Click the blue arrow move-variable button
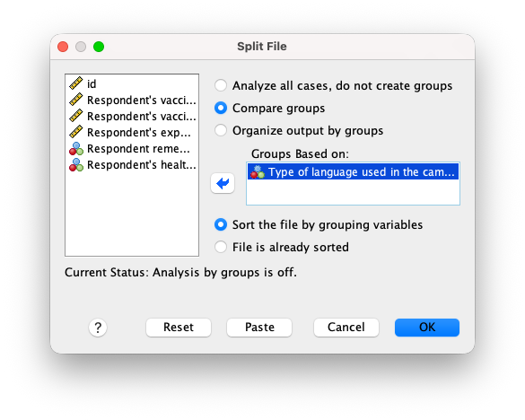The height and width of the screenshot is (420, 525). click(x=223, y=183)
